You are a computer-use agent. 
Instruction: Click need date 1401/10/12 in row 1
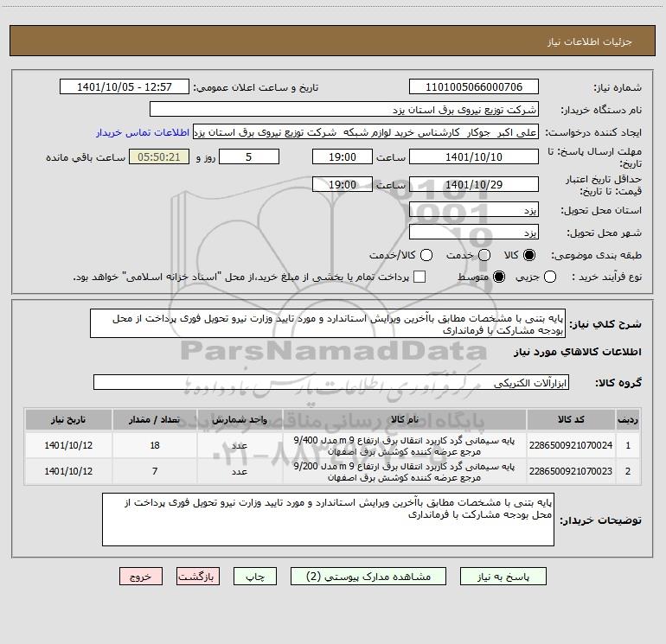(68, 445)
